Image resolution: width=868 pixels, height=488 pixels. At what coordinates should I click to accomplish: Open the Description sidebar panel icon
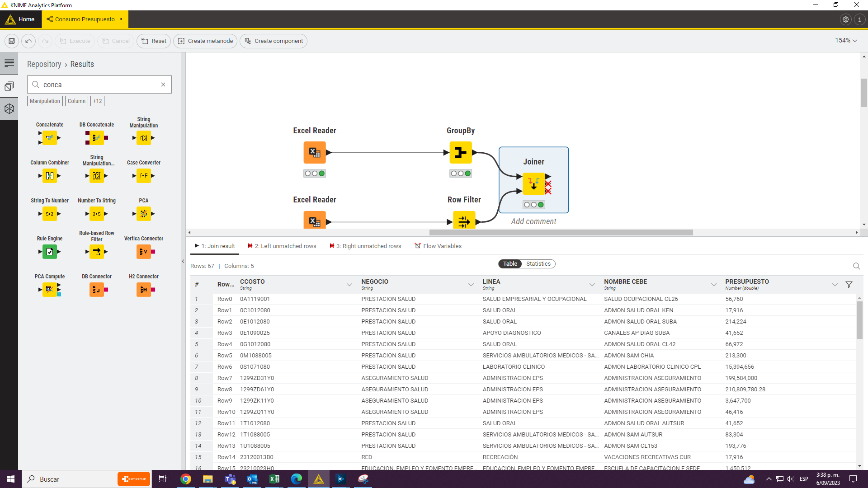(x=9, y=63)
